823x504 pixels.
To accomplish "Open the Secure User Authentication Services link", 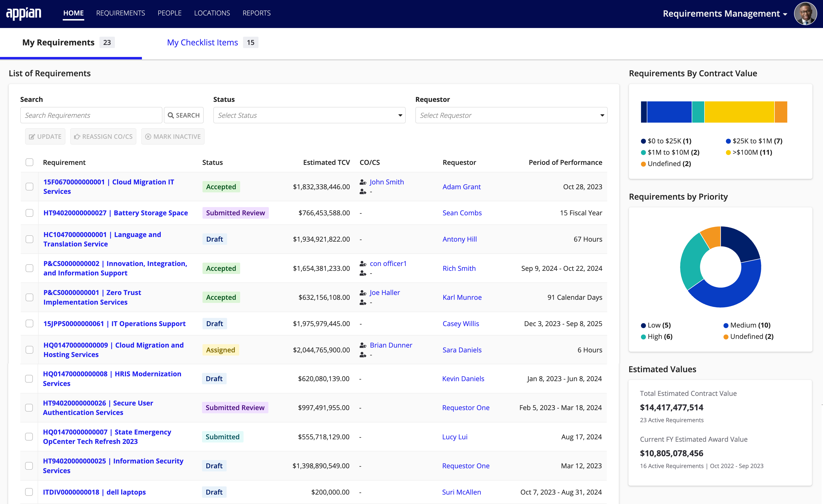I will [98, 407].
